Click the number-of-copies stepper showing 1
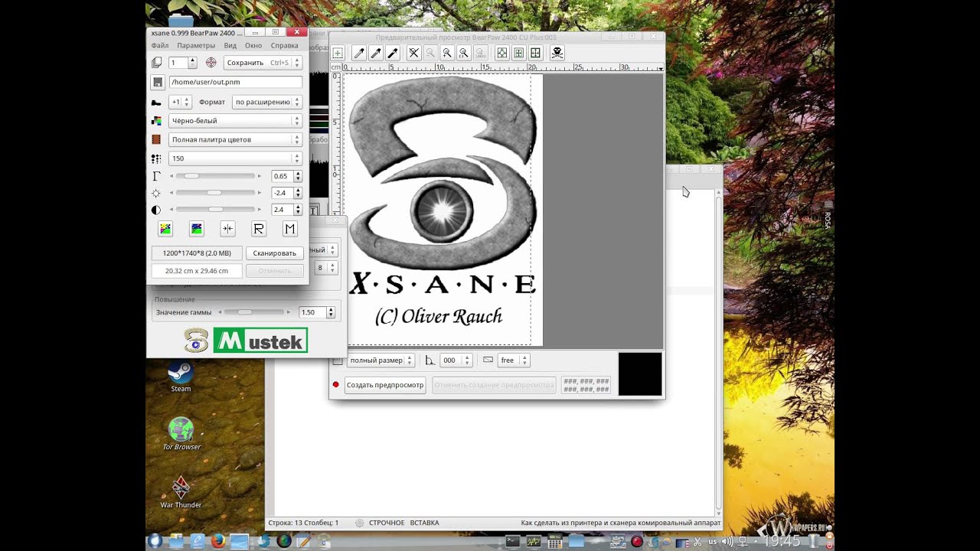This screenshot has width=980, height=551. click(183, 63)
